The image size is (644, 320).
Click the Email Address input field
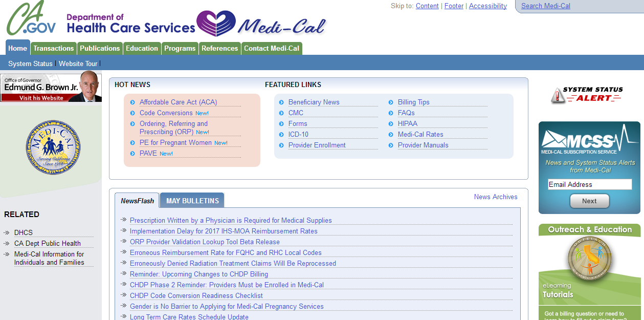click(x=589, y=184)
